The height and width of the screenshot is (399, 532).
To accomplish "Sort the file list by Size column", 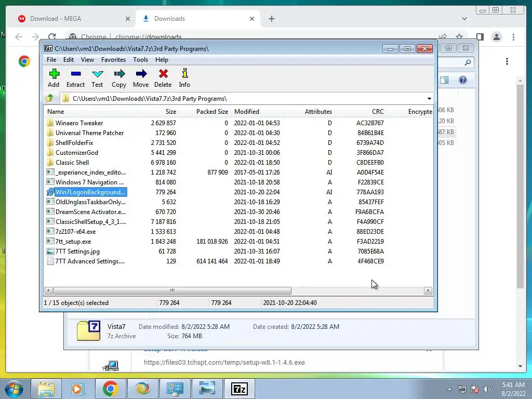I will 153,112.
